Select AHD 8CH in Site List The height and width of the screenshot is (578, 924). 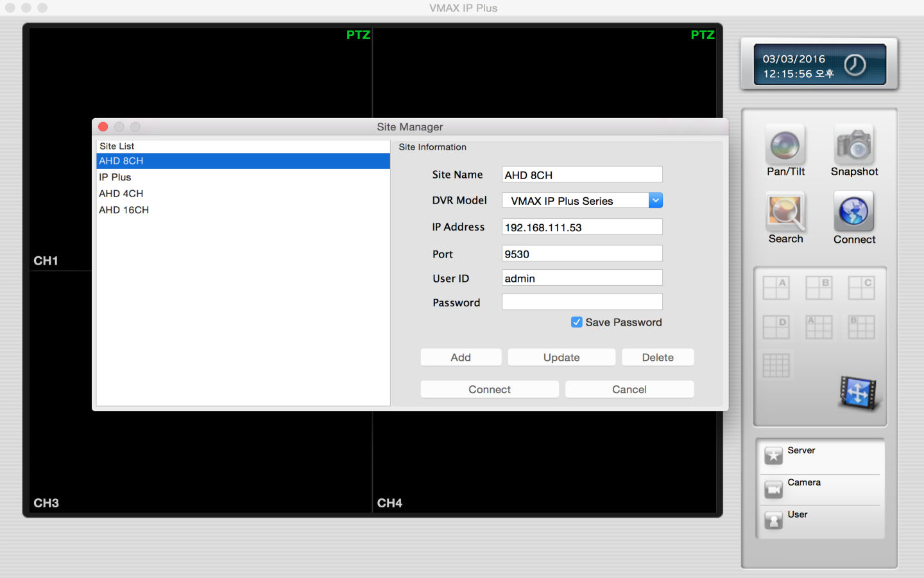[243, 161]
